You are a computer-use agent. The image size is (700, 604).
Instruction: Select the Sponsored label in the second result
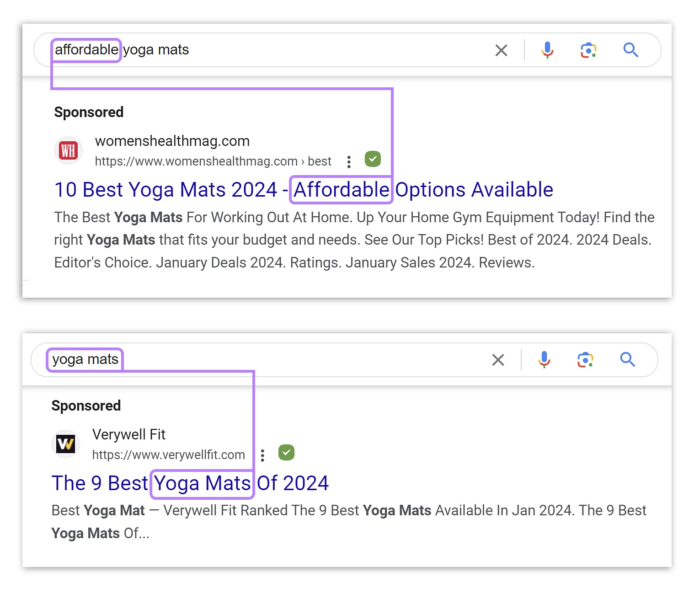point(85,405)
